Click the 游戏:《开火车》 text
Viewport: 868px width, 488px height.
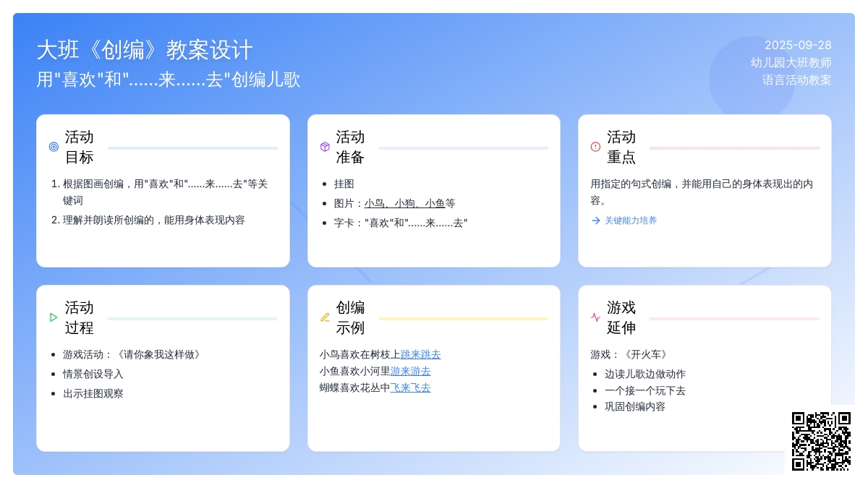pos(630,354)
